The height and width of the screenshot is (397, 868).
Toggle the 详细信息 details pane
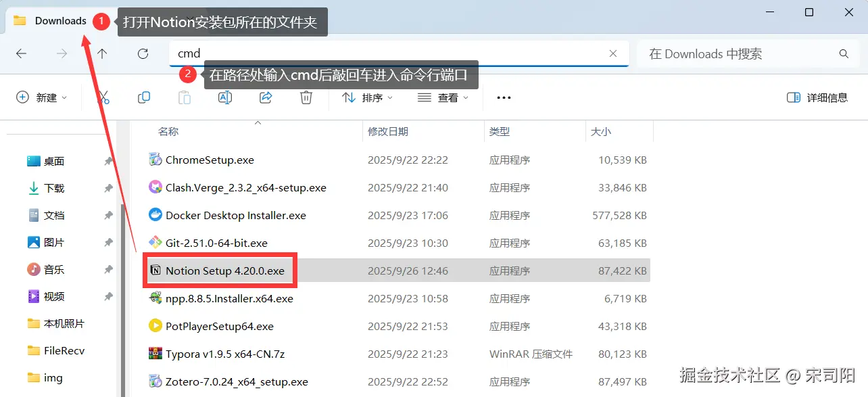[817, 97]
